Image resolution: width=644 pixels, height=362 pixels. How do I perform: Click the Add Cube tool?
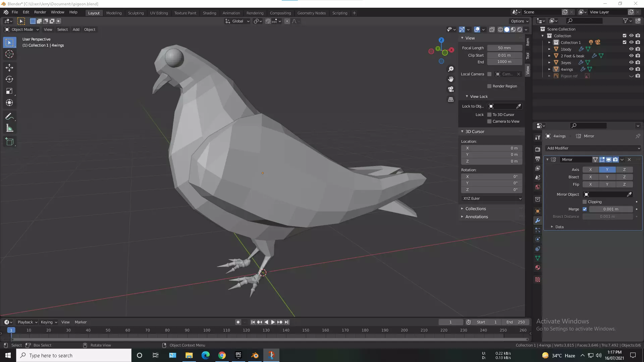[x=9, y=142]
